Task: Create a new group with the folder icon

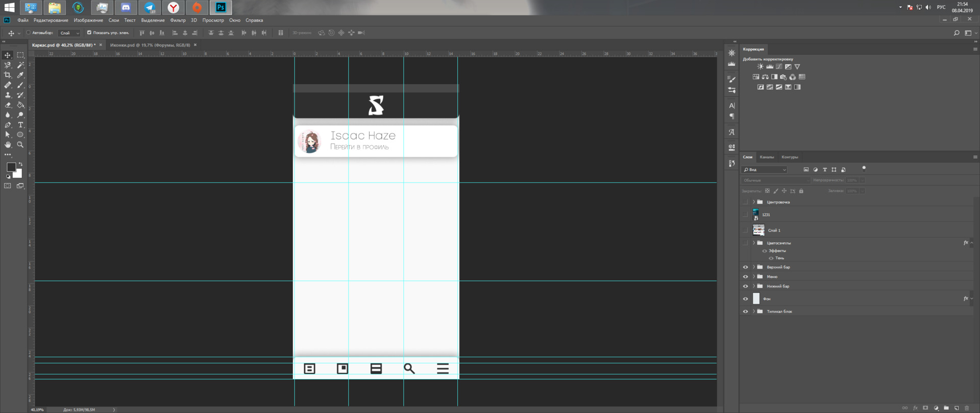Action: pos(946,408)
